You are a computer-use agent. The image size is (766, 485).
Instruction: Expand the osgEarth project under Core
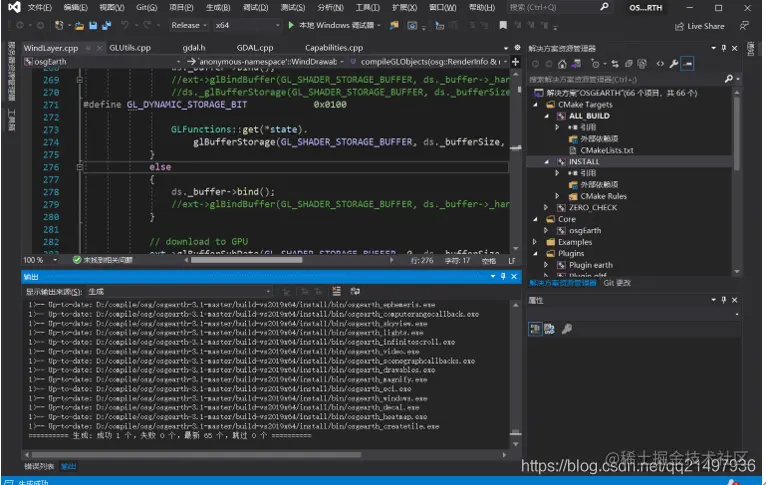(547, 231)
